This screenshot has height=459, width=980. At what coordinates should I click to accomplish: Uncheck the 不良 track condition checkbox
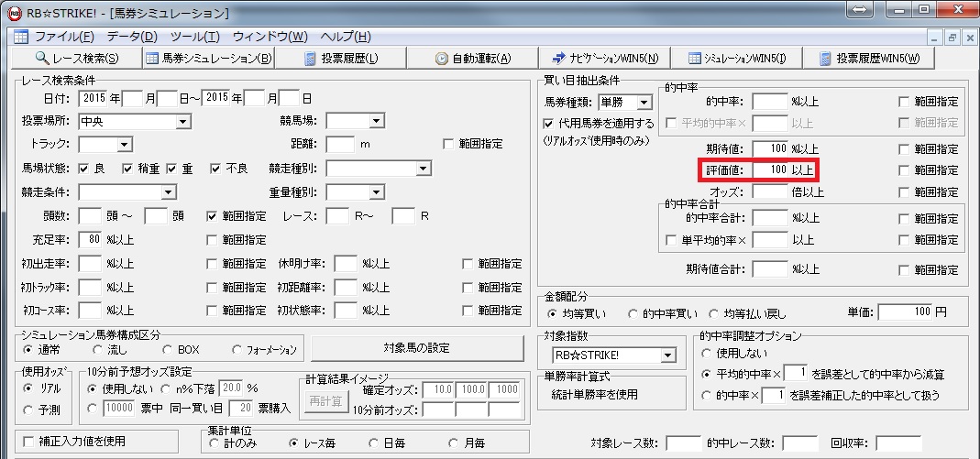216,169
